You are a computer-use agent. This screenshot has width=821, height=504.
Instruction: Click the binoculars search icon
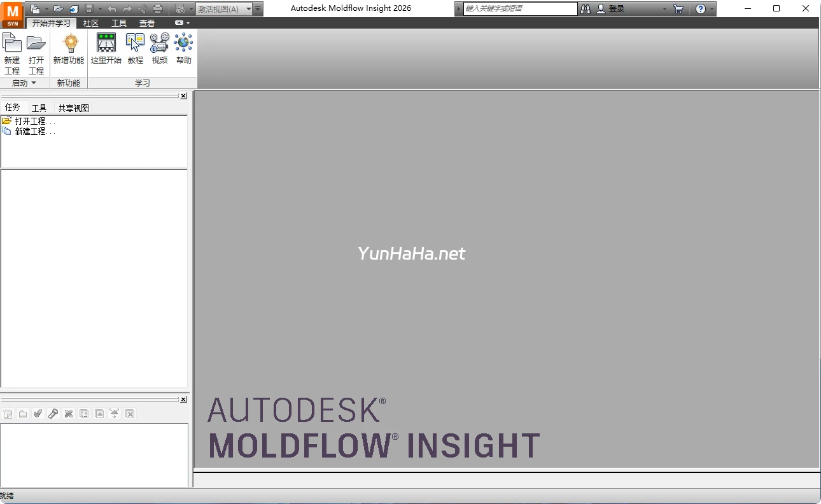point(586,9)
